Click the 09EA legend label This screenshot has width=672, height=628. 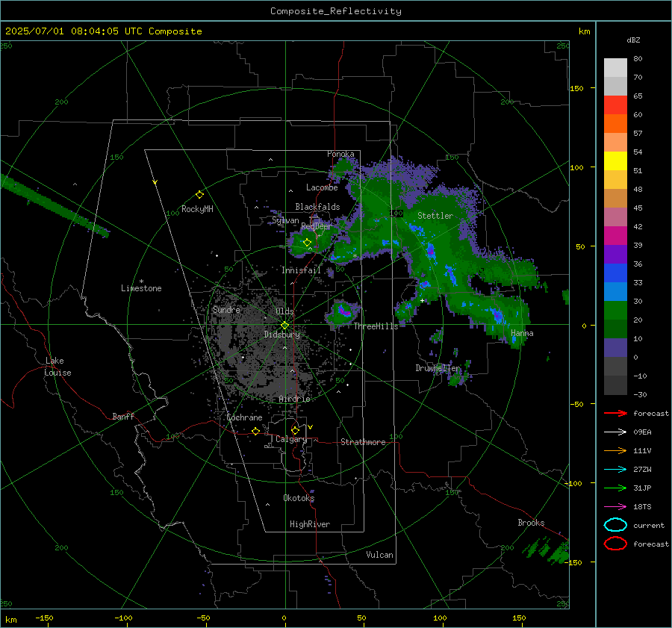coord(642,432)
